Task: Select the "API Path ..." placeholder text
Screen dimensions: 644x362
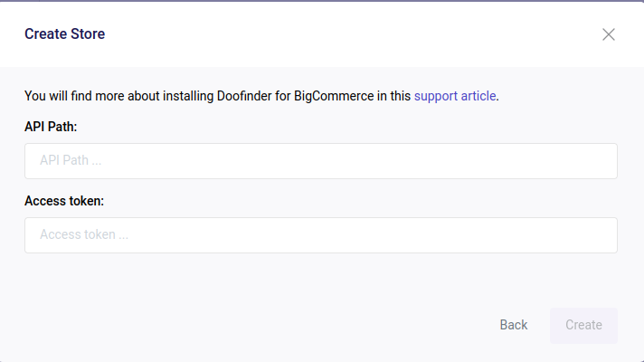Action: coord(71,160)
